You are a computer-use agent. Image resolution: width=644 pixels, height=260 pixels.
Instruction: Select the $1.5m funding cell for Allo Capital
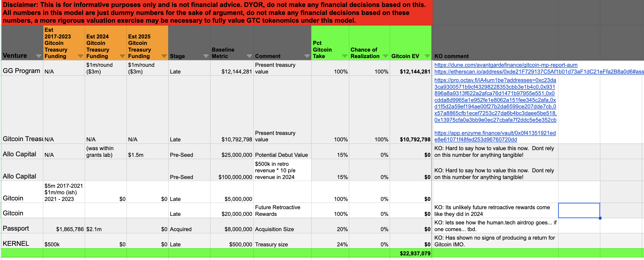pos(148,151)
